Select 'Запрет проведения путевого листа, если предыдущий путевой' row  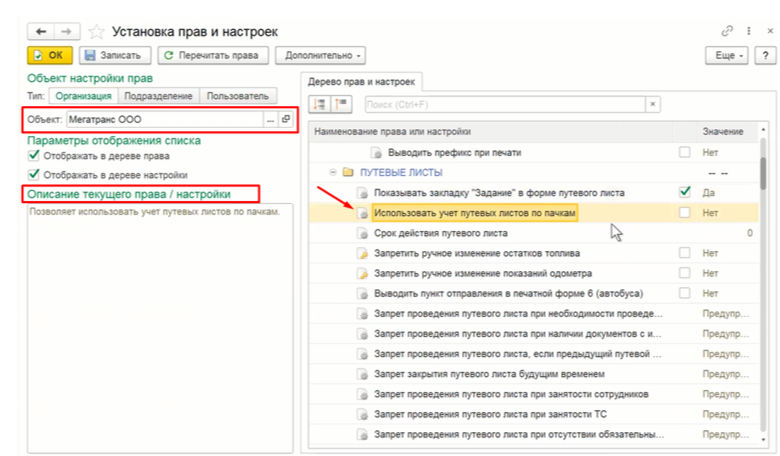pyautogui.click(x=534, y=354)
